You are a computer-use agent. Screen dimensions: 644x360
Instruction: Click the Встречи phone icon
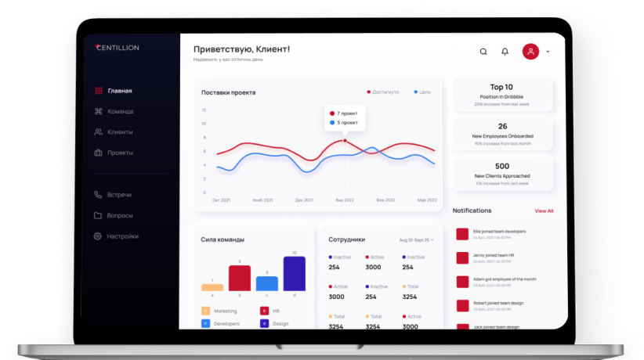coord(98,194)
